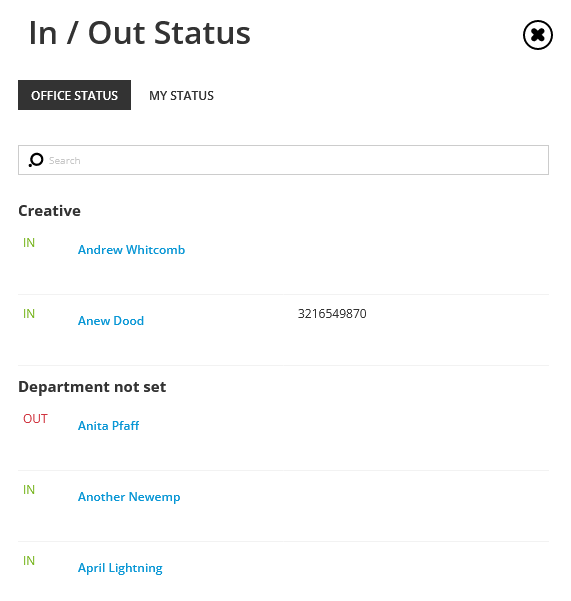The image size is (571, 601).
Task: Click the IN status beside Andrew Whitcomb
Action: pos(29,243)
